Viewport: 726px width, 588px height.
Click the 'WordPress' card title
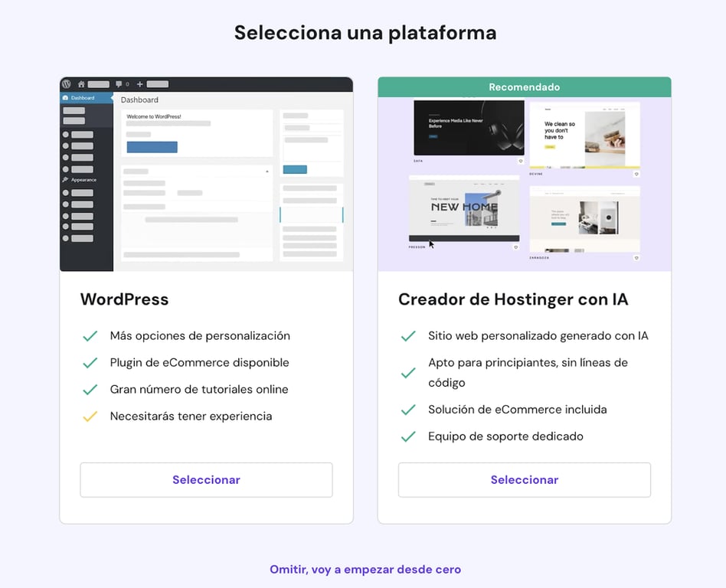point(124,299)
